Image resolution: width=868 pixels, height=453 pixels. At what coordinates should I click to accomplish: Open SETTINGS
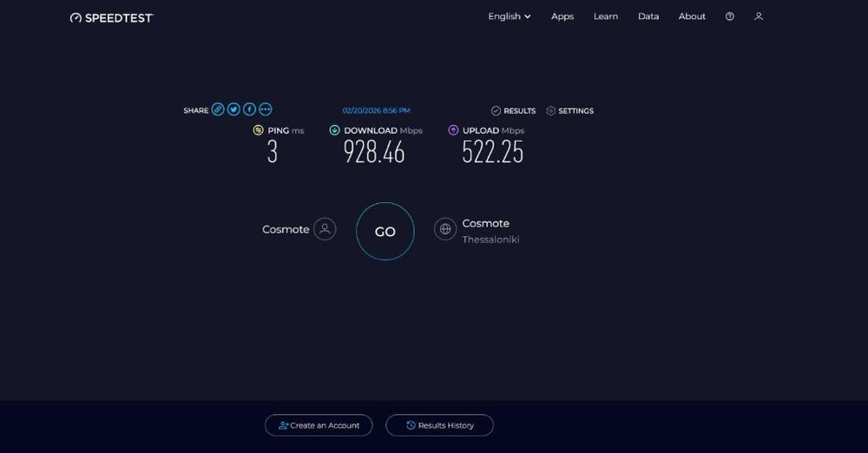point(569,111)
